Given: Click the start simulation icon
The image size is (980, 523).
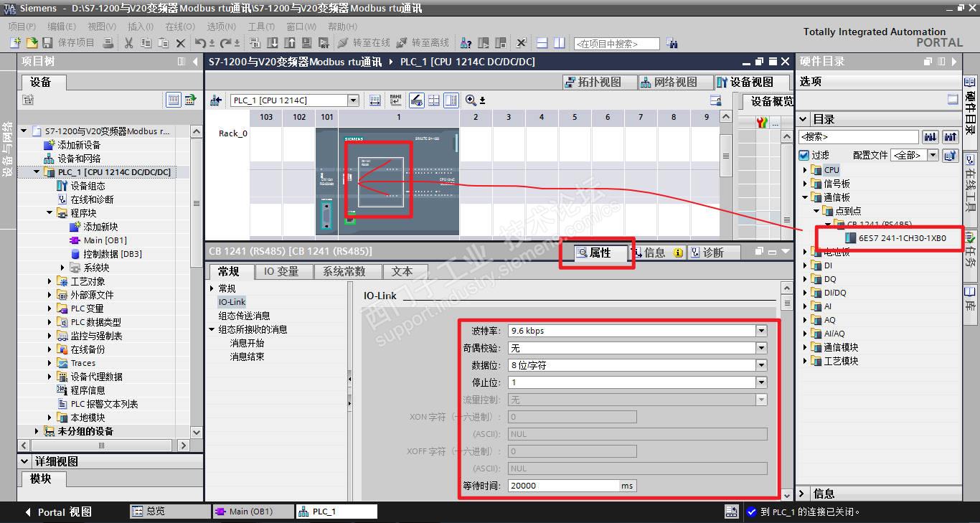Looking at the screenshot, I should 306,43.
